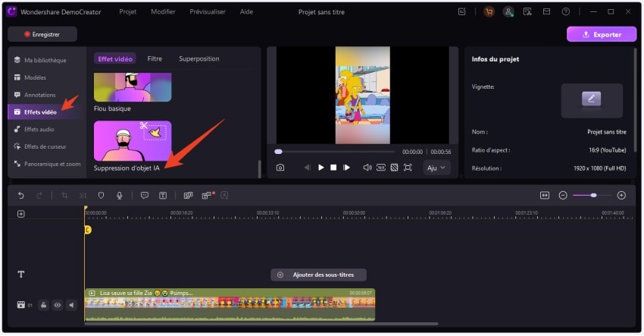Click the T subtitle track icon
The image size is (644, 336).
(21, 275)
